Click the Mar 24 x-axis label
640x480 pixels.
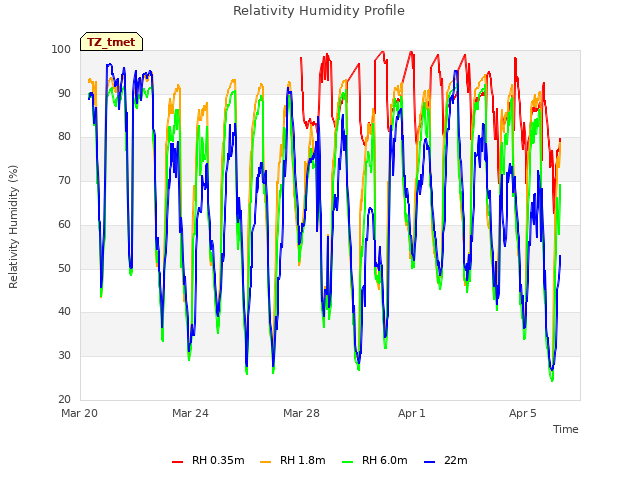click(190, 413)
